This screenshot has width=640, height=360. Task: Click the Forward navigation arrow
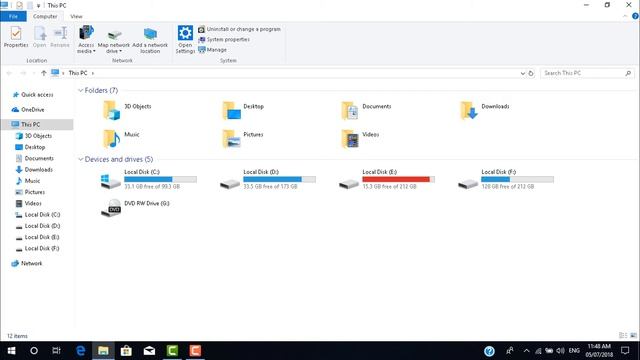23,73
